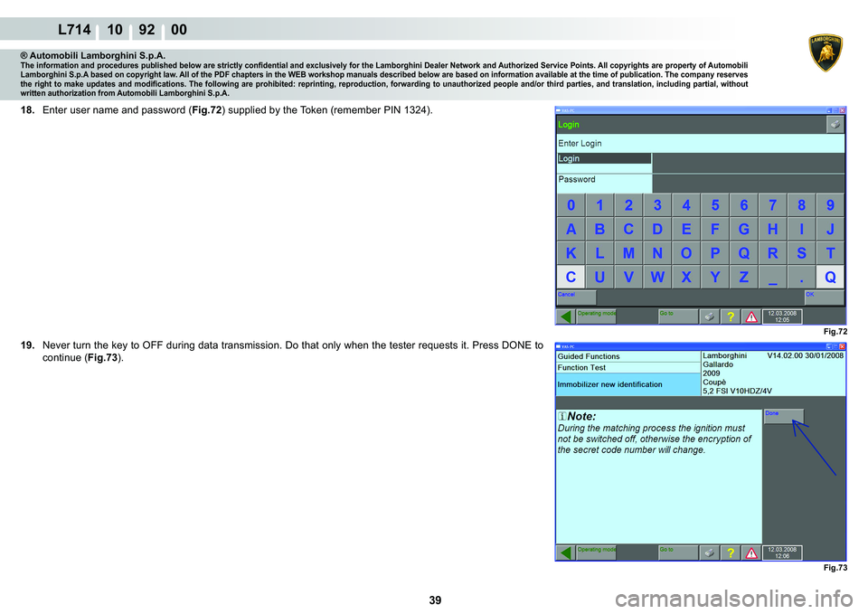Click the green back arrow in the Immobilizer screen toolbar

[565, 553]
